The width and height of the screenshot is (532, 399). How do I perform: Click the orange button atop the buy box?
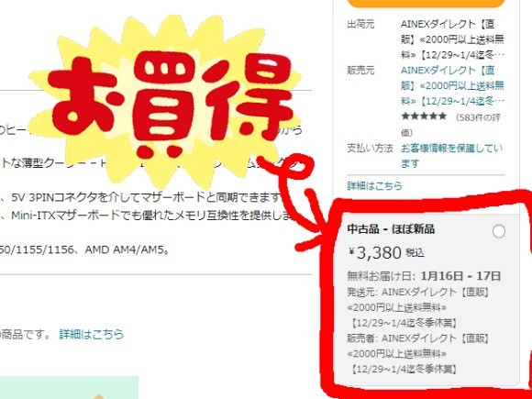click(427, 3)
